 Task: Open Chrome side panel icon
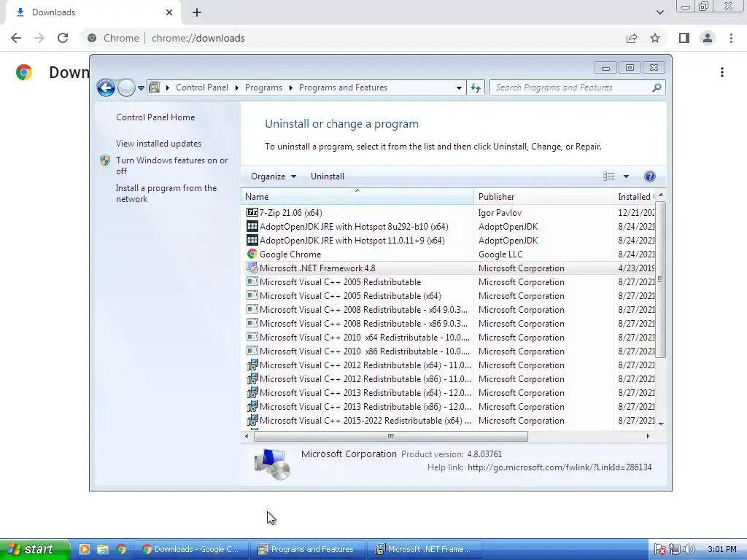(684, 38)
